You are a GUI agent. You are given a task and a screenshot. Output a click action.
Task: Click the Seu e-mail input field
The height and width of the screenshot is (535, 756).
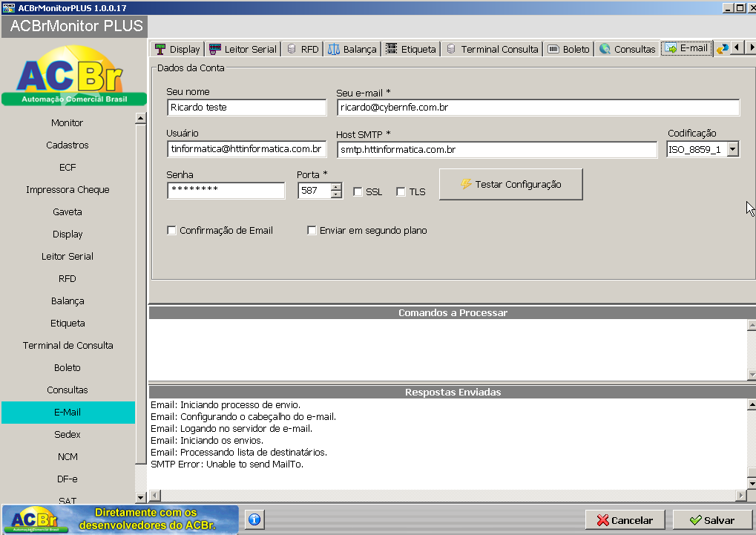pyautogui.click(x=538, y=108)
